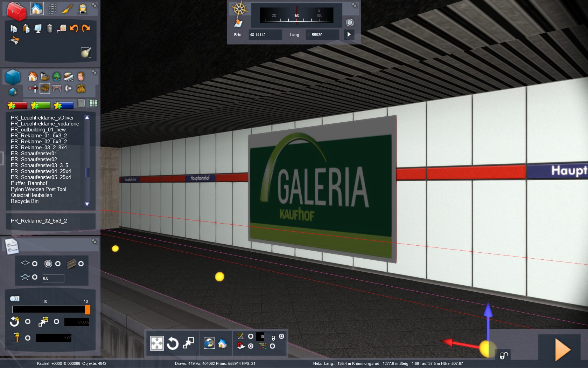Select the railway signal category

[33, 88]
